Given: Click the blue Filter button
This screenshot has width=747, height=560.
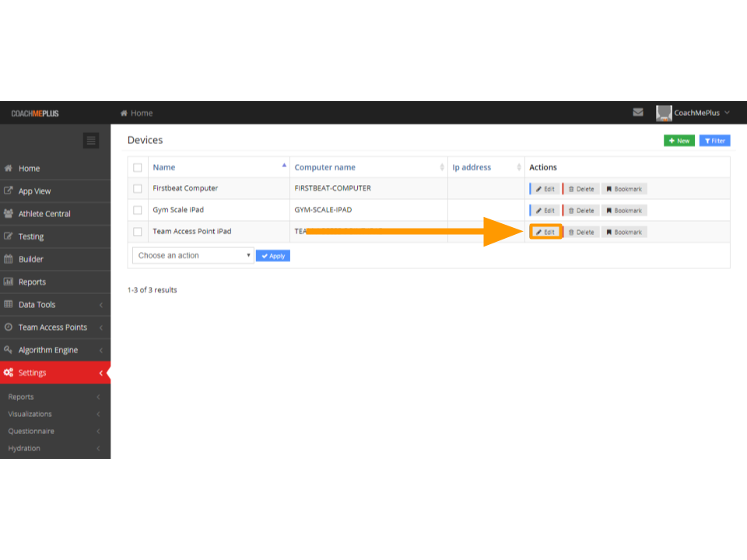Looking at the screenshot, I should 714,141.
